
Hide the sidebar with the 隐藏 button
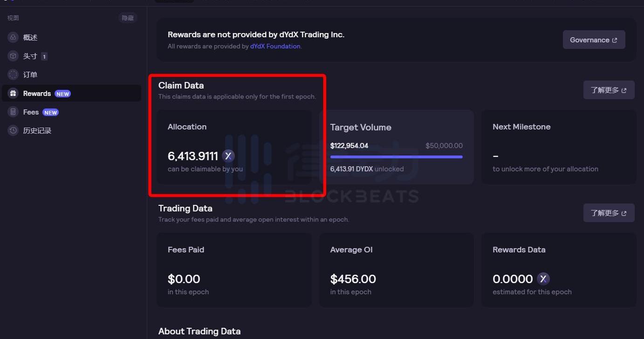point(127,18)
